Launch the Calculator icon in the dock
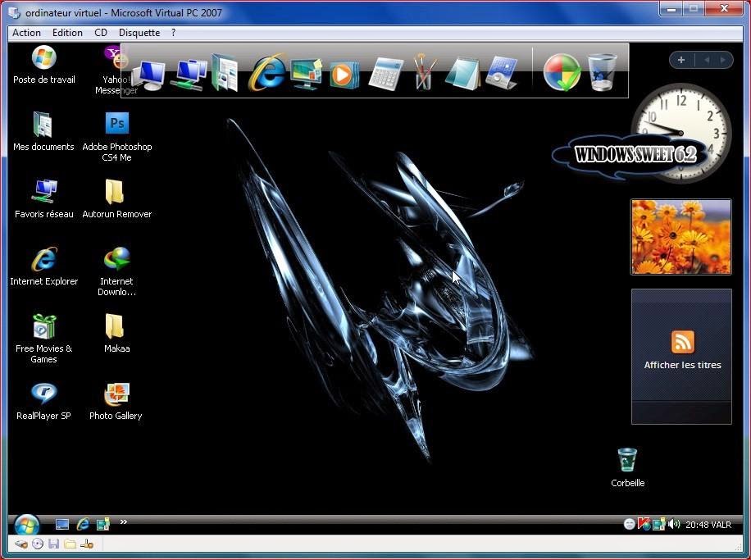Screen dimensions: 751x560 (386, 73)
